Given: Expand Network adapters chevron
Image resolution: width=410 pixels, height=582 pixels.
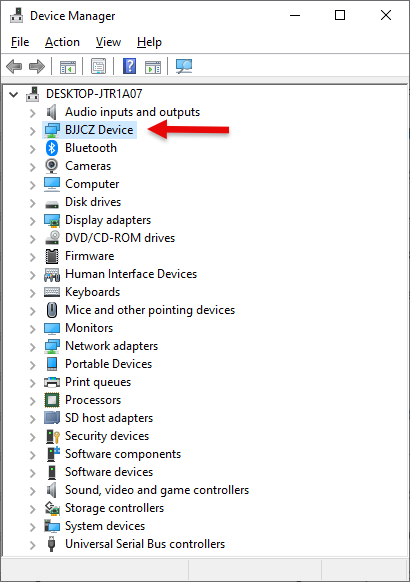Looking at the screenshot, I should (33, 347).
